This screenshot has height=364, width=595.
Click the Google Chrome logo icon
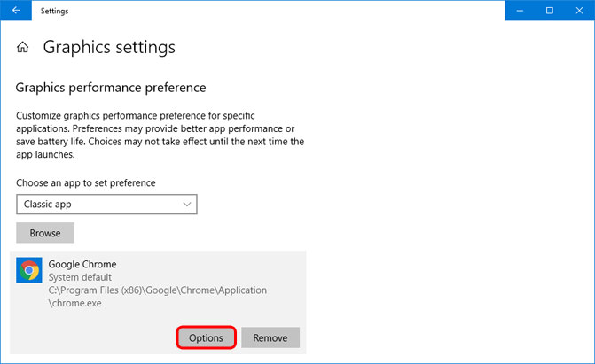(x=30, y=270)
